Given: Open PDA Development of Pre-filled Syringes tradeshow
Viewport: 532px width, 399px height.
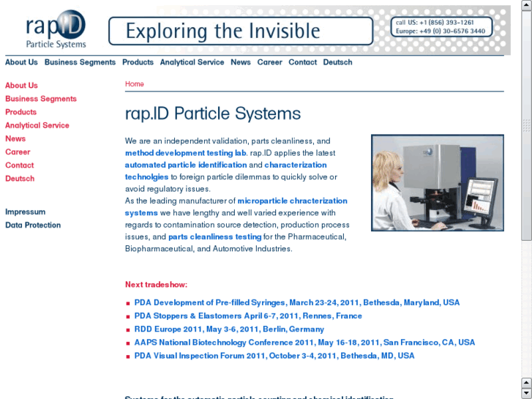Looking at the screenshot, I should [x=297, y=302].
